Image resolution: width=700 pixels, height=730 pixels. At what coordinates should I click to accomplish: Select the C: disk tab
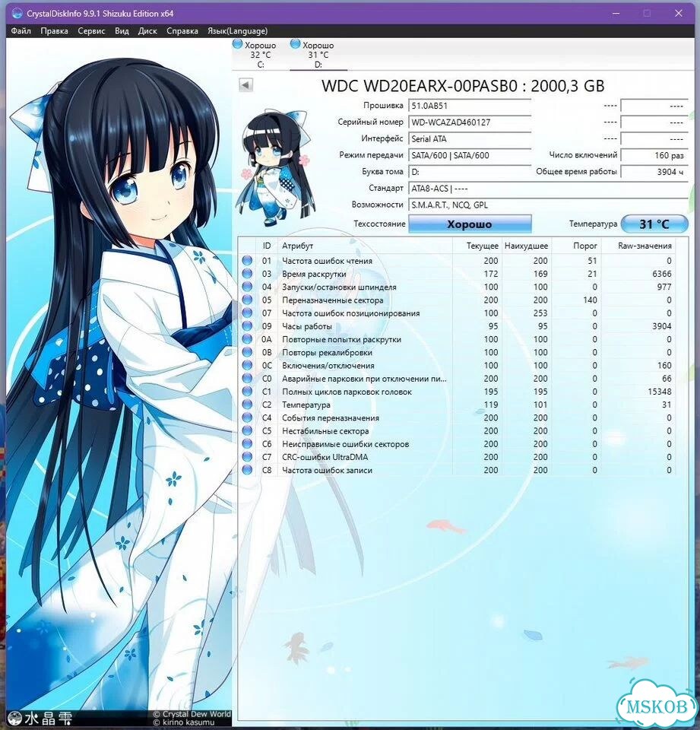pyautogui.click(x=260, y=55)
